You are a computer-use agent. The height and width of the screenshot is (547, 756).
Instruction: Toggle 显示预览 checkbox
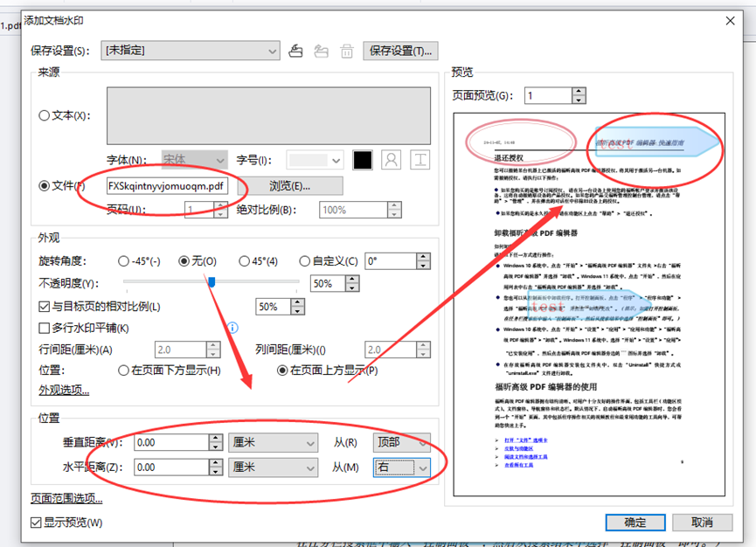point(36,523)
